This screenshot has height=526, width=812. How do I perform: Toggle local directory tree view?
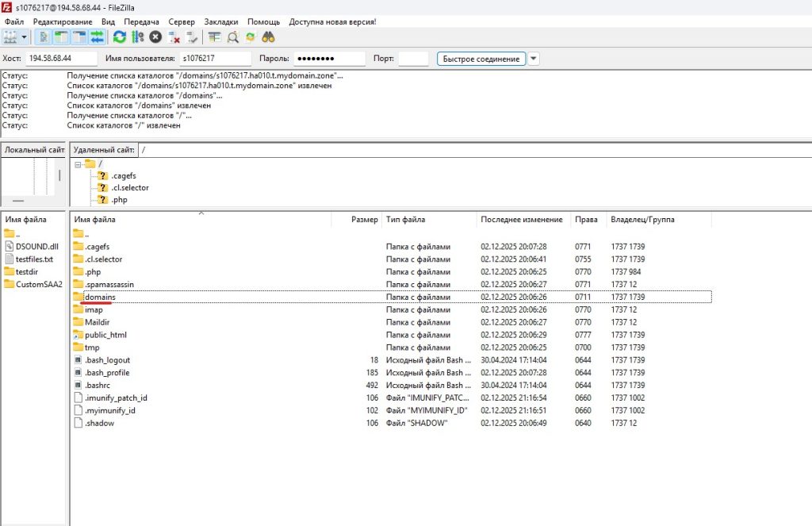[61, 37]
